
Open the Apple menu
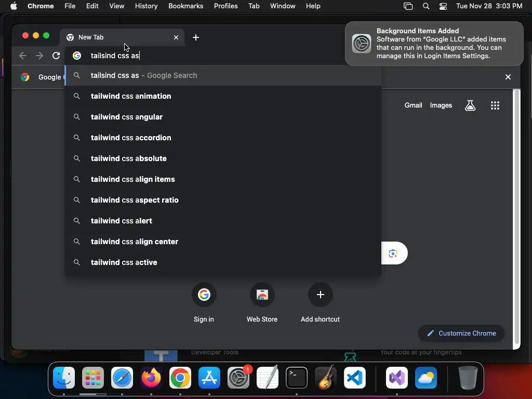click(x=14, y=6)
